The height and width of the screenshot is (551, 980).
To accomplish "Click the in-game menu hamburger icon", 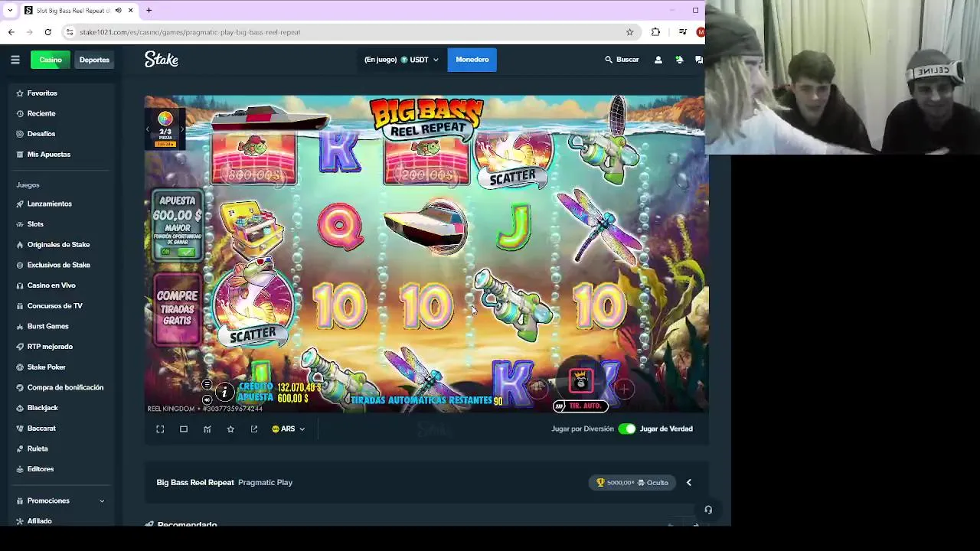I will [x=207, y=385].
